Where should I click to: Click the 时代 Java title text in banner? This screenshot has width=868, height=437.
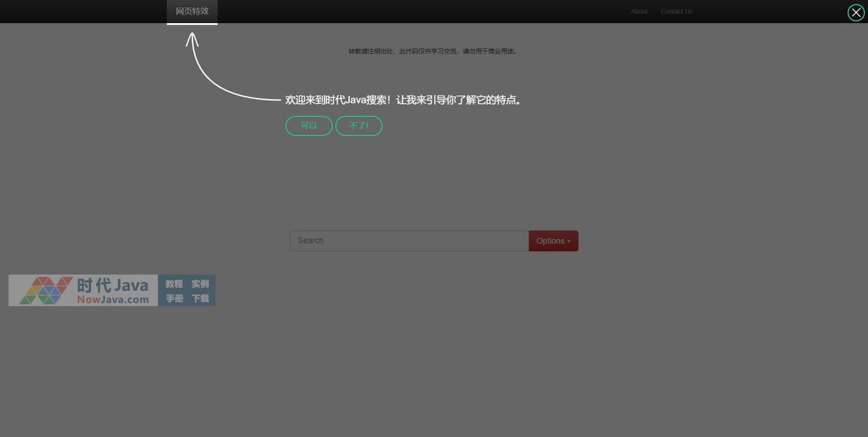pos(113,285)
